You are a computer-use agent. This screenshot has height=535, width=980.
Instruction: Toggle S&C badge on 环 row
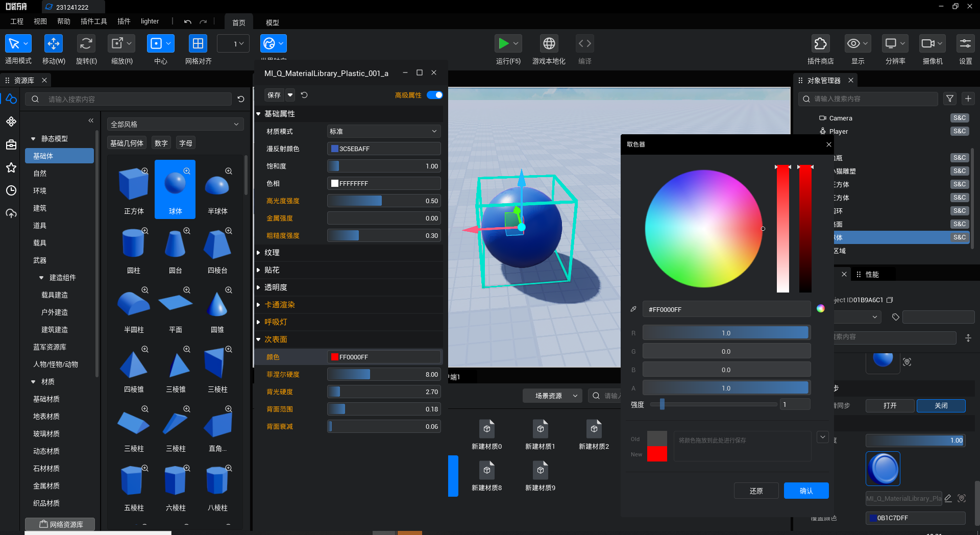[960, 211]
